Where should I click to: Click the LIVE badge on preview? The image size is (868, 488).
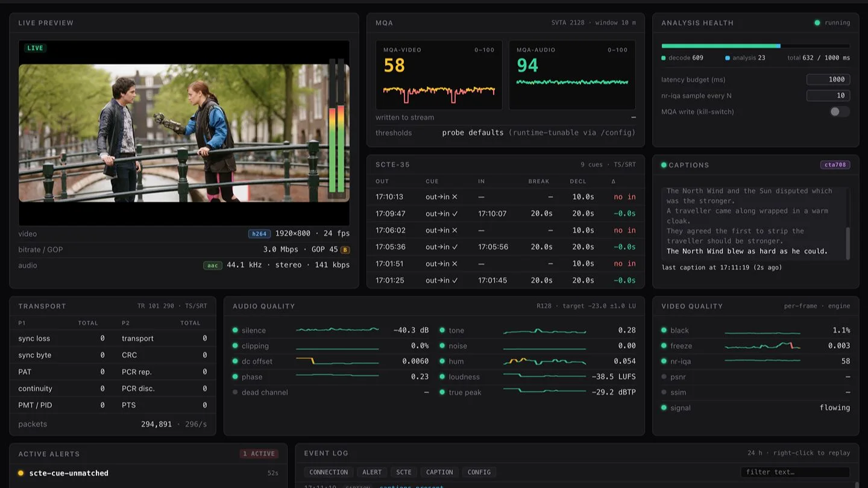(x=35, y=48)
